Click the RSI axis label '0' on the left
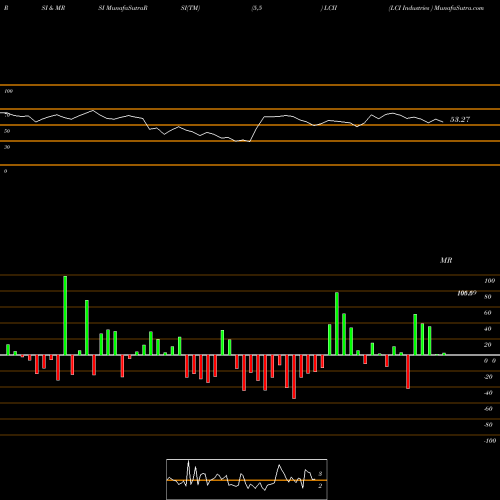Viewport: 500px width, 500px height. [5, 171]
